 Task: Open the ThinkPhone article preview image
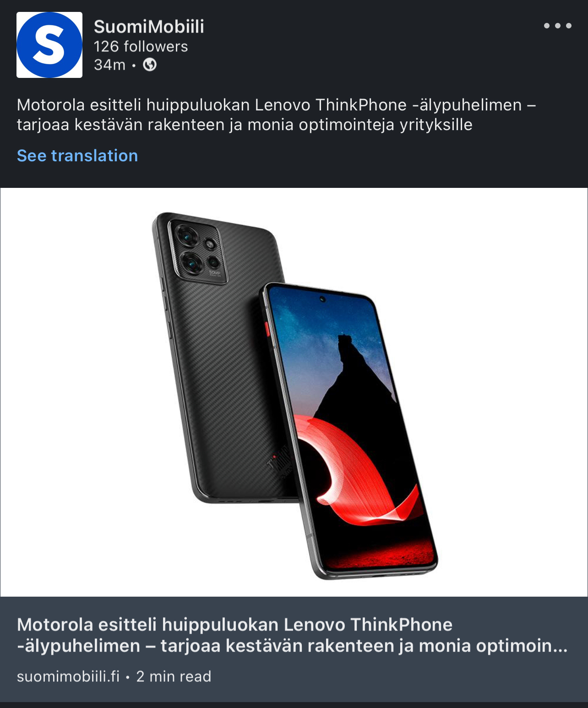294,392
